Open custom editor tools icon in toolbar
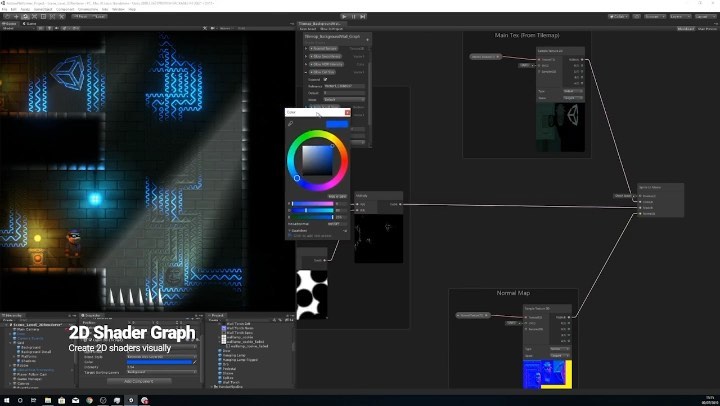 click(61, 17)
